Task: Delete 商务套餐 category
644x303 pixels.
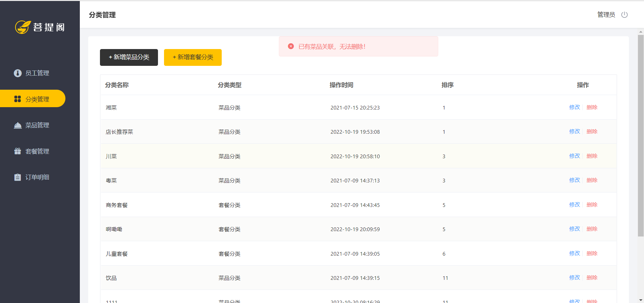Action: (x=592, y=205)
